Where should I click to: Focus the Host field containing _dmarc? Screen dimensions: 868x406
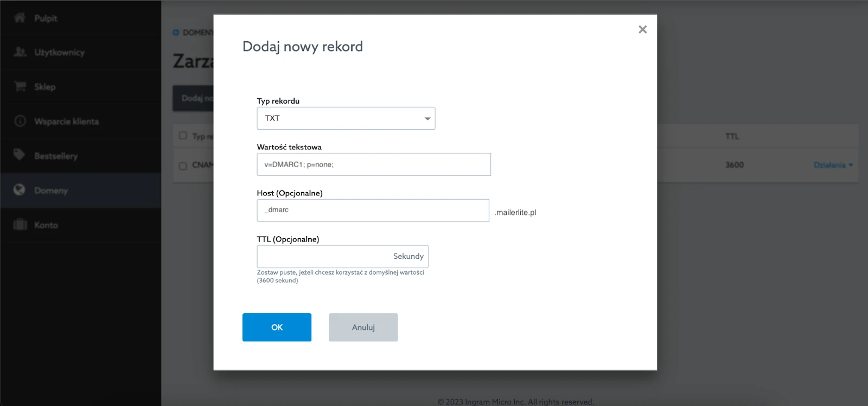tap(373, 211)
